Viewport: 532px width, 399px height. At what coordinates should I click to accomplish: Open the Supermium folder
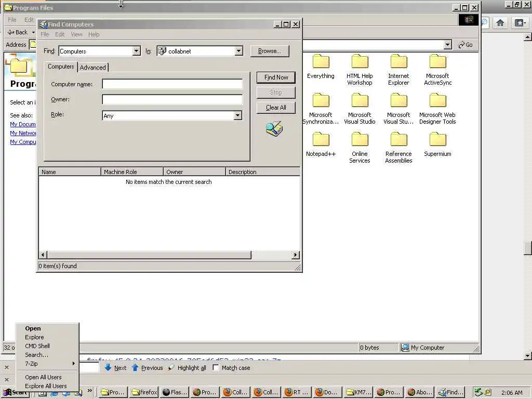pos(437,145)
